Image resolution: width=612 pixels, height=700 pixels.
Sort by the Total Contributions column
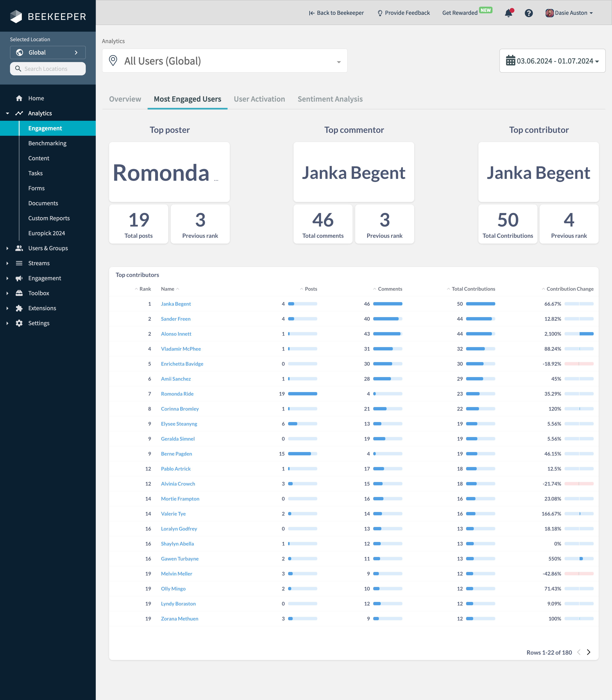point(471,289)
